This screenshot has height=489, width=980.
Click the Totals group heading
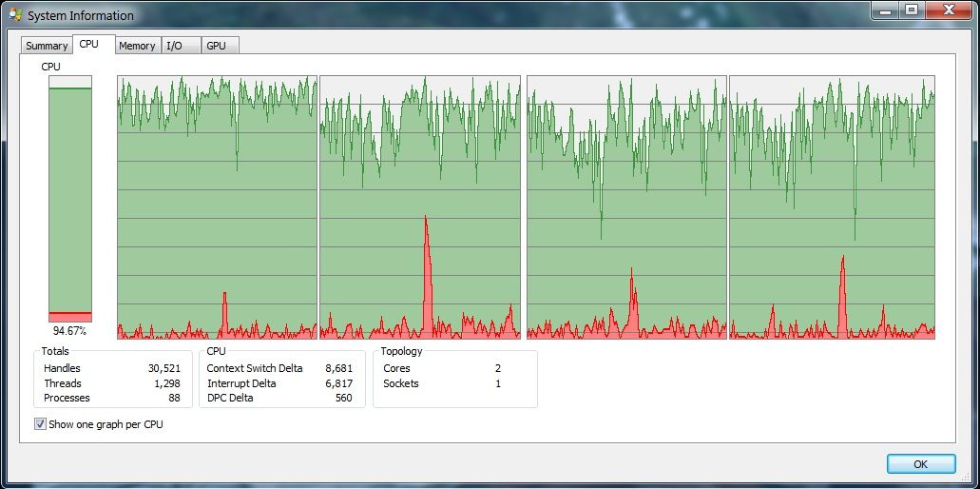click(55, 351)
